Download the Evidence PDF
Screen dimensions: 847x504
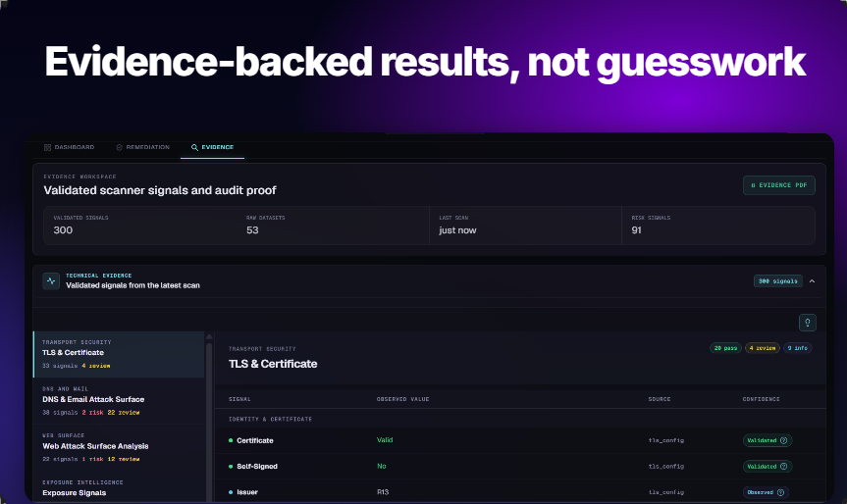(x=779, y=185)
